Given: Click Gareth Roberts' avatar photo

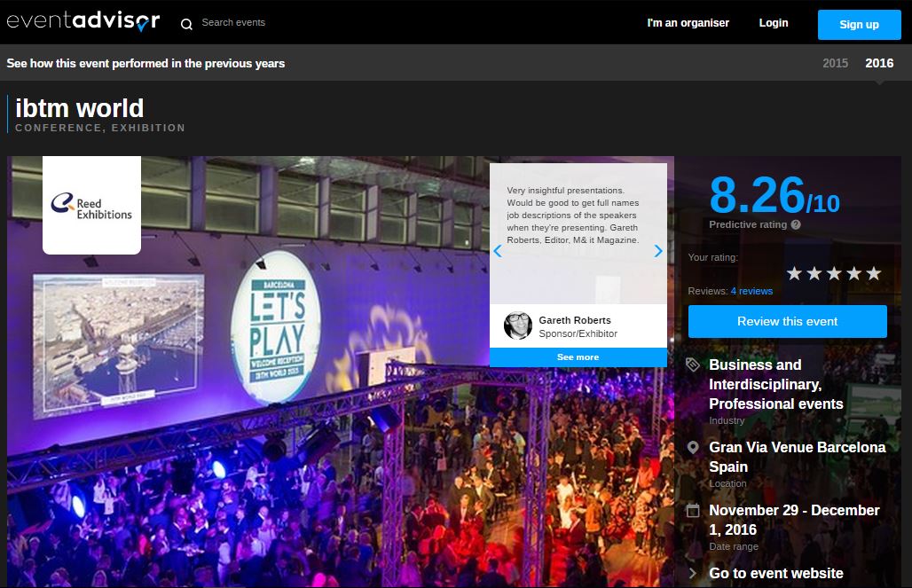Looking at the screenshot, I should click(517, 325).
